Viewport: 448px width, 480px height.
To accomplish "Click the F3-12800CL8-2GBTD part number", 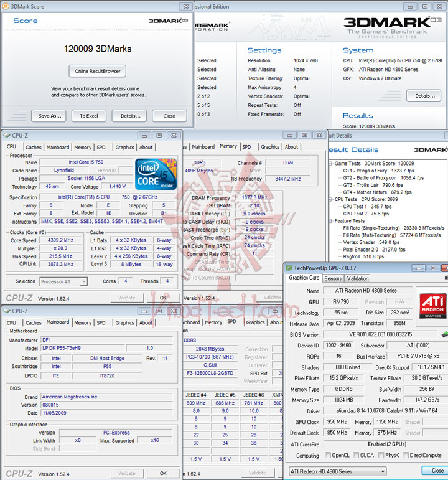I will pyautogui.click(x=210, y=373).
